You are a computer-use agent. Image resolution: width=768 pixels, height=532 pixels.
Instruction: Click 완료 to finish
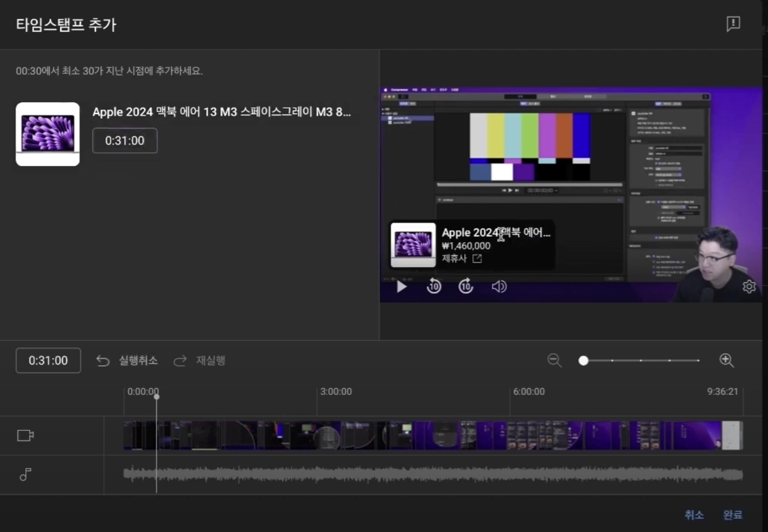tap(733, 515)
